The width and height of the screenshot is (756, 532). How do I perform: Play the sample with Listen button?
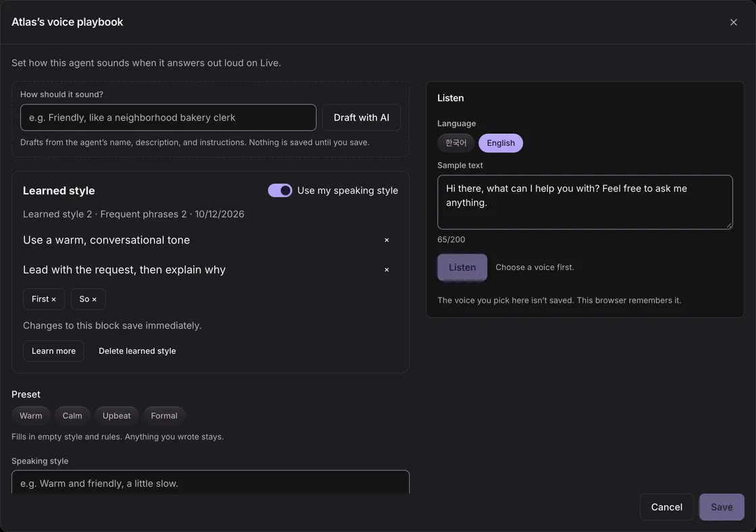click(462, 267)
